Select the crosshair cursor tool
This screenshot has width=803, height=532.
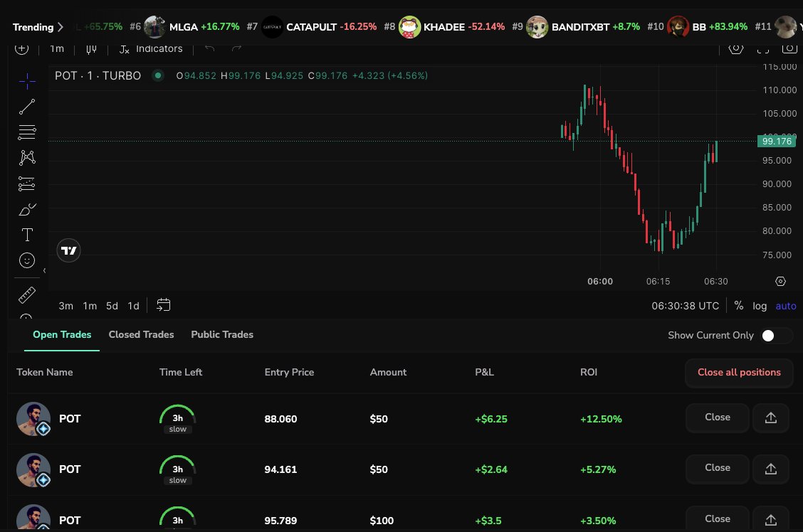pyautogui.click(x=27, y=81)
